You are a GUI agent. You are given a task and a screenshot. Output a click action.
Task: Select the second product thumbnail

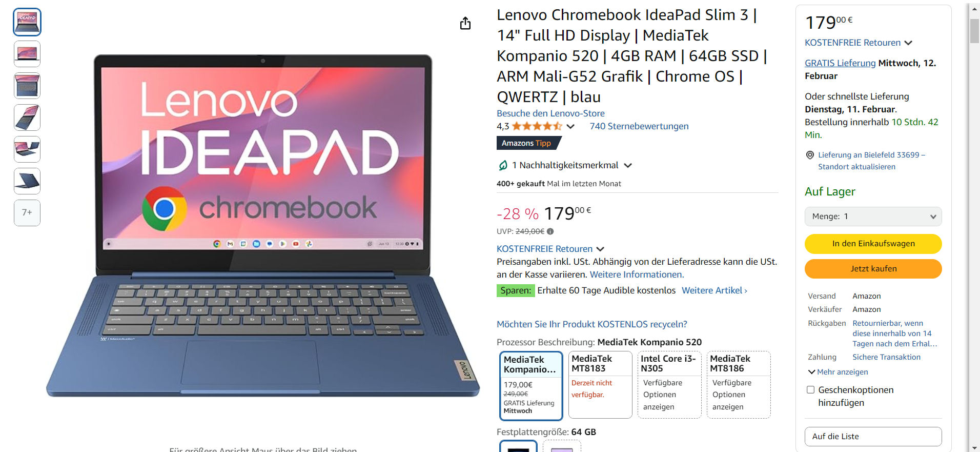coord(27,54)
